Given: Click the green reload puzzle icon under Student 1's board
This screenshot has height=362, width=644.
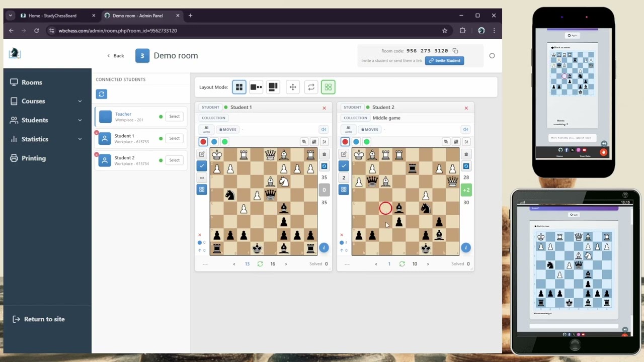Looking at the screenshot, I should coord(260,264).
